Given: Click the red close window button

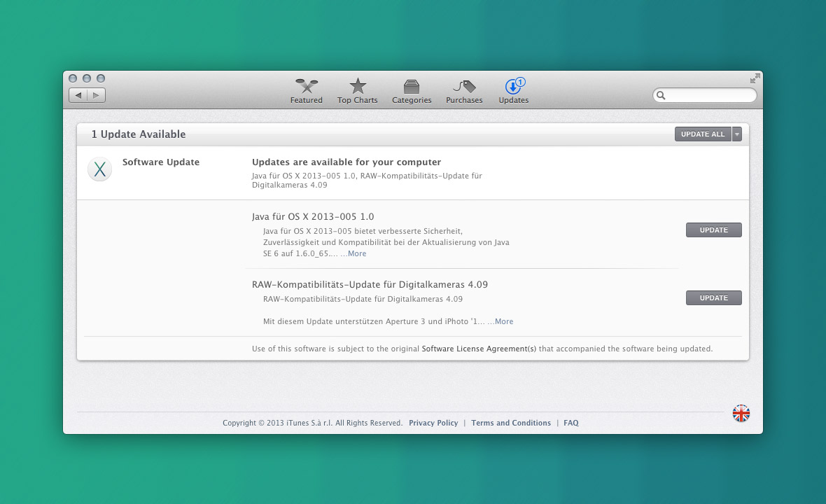Looking at the screenshot, I should click(x=73, y=78).
